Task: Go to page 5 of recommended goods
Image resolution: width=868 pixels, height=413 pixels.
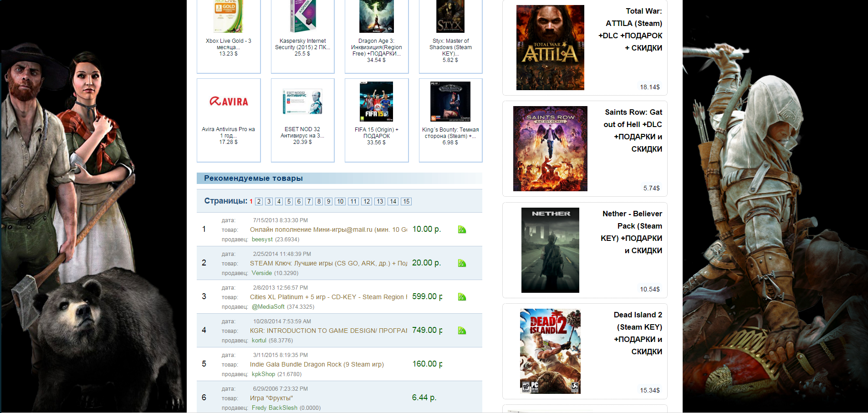Action: click(x=289, y=201)
